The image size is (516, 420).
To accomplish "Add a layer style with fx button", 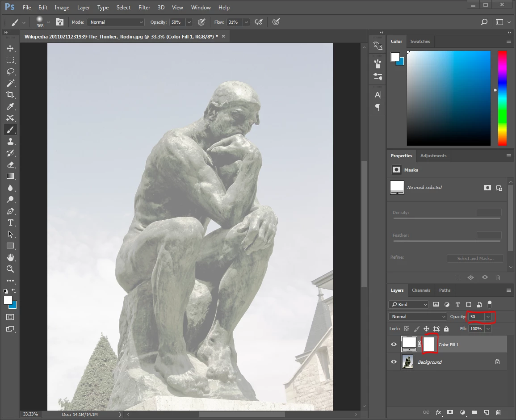I will 438,412.
